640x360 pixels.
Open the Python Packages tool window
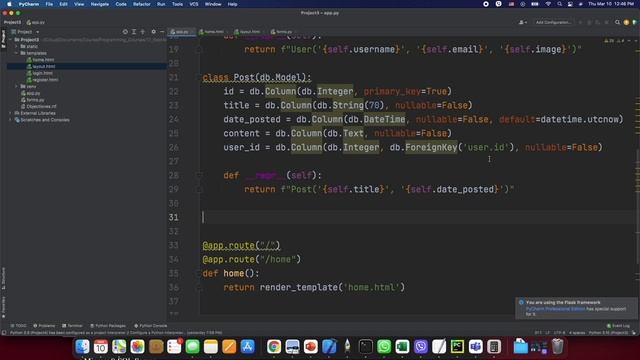pos(108,326)
